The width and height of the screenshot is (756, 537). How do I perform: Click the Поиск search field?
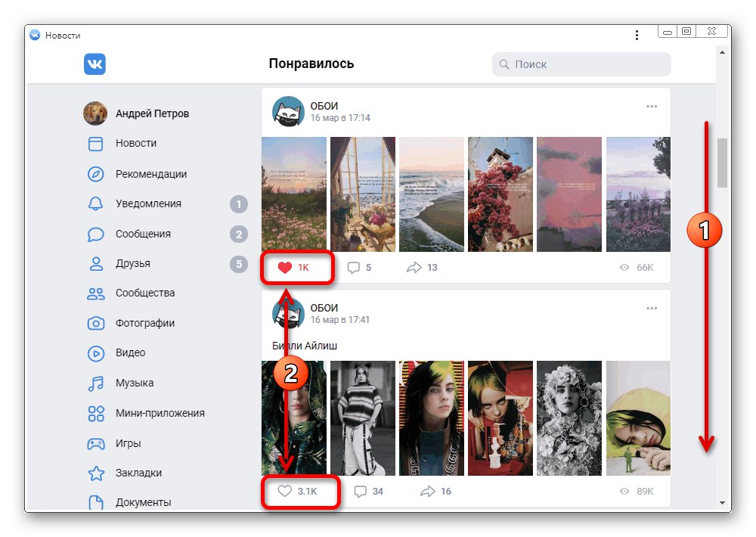tap(581, 64)
